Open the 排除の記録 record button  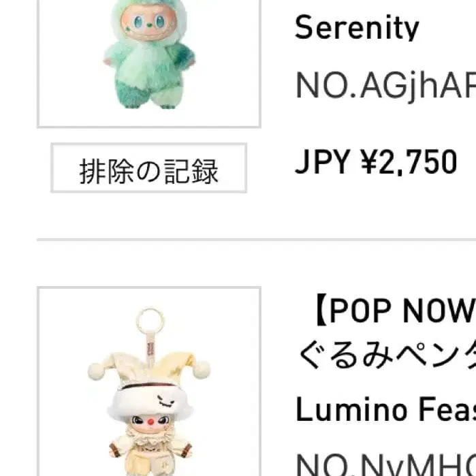click(148, 168)
